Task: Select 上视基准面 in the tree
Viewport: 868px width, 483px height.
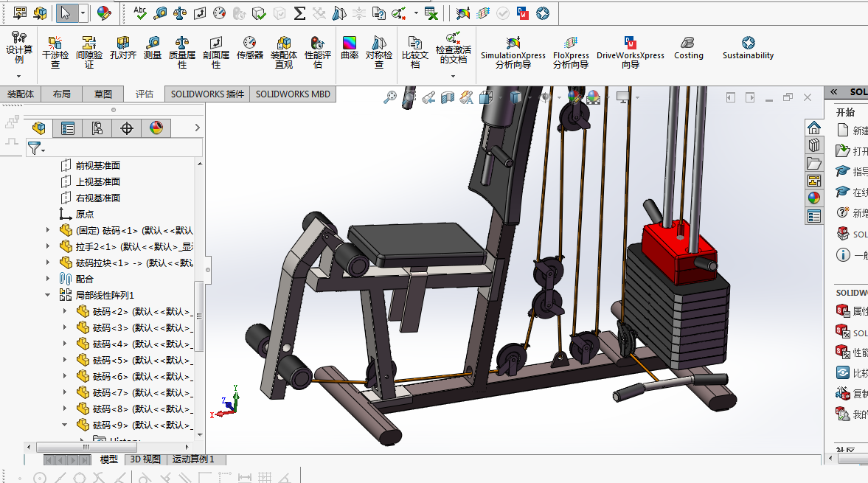Action: coord(98,181)
